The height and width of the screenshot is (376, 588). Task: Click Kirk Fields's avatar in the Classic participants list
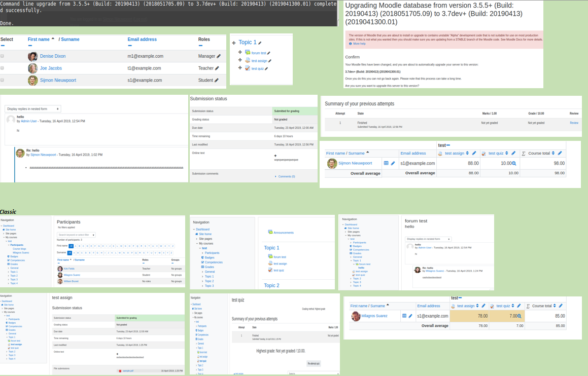click(60, 269)
